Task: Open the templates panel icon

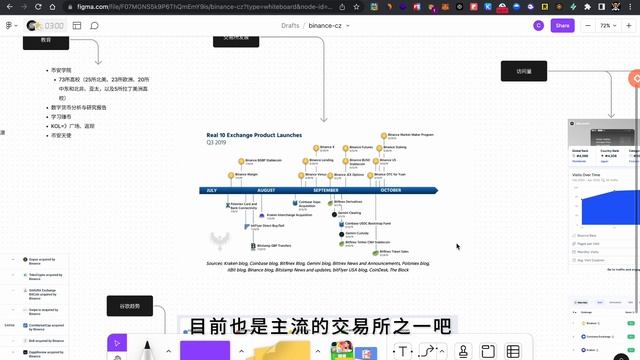Action: (x=77, y=26)
